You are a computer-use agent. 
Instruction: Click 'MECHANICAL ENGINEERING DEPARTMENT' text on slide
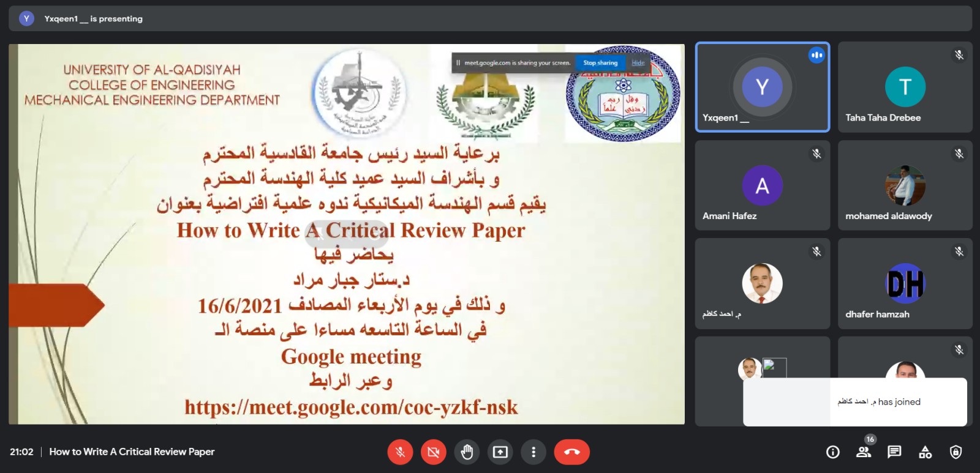click(152, 100)
